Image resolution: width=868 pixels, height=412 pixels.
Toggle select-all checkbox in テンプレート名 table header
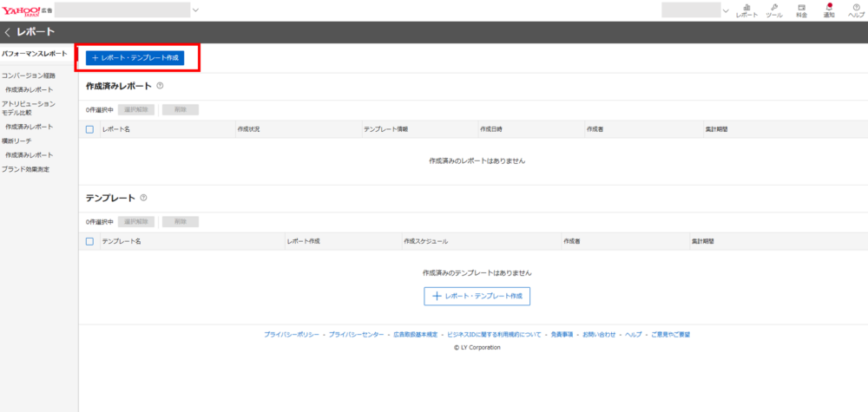89,241
